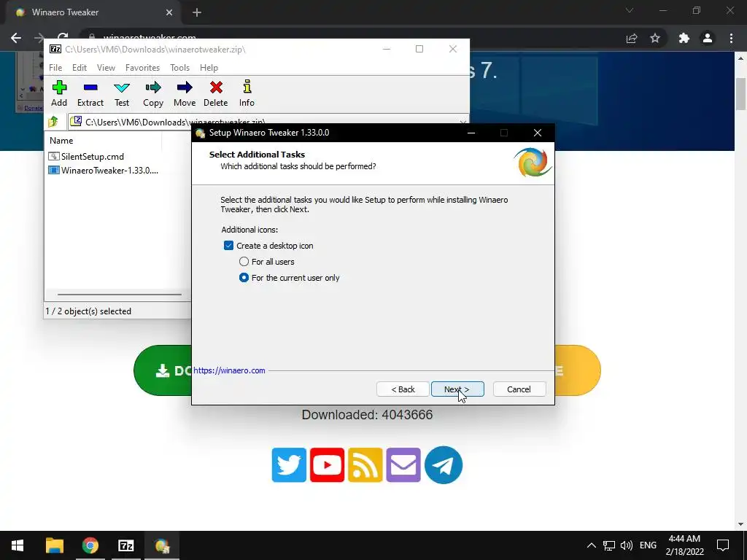Open the Windows Start menu
Screen dimensions: 747x560
coord(18,545)
